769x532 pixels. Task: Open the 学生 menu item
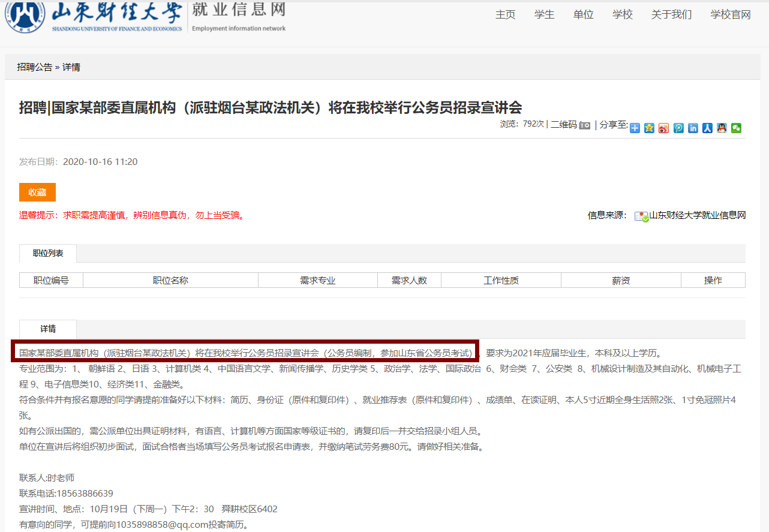[544, 15]
